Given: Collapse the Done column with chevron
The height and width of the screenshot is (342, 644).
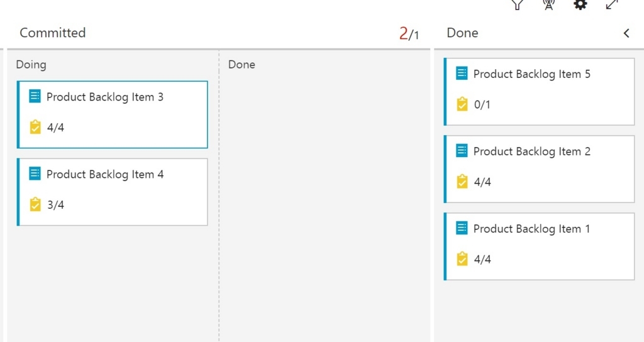Looking at the screenshot, I should click(x=626, y=33).
